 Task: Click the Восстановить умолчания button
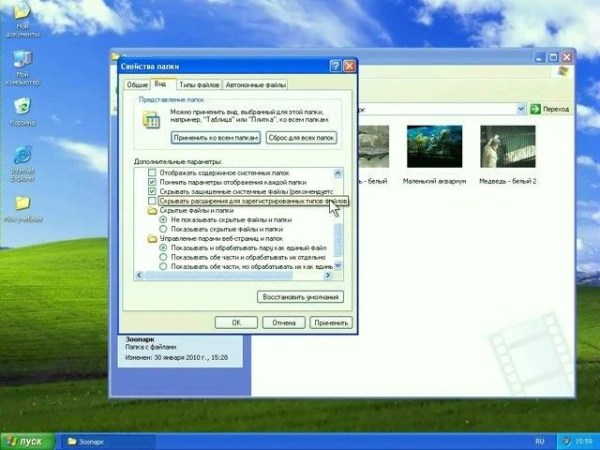[300, 297]
